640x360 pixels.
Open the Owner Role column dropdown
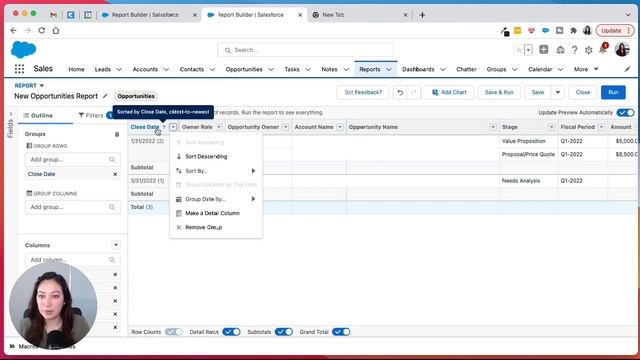click(x=219, y=127)
